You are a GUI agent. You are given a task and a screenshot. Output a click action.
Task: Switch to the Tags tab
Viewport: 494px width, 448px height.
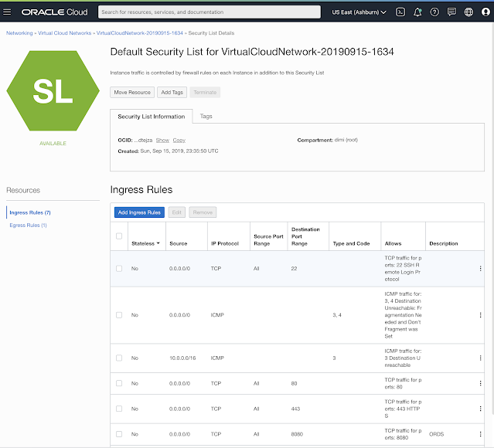point(206,116)
